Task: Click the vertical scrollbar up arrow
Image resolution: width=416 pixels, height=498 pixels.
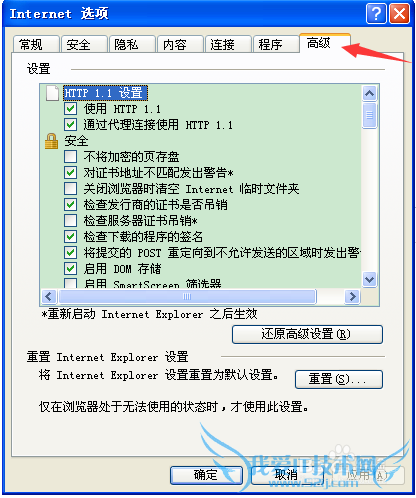Action: click(369, 94)
